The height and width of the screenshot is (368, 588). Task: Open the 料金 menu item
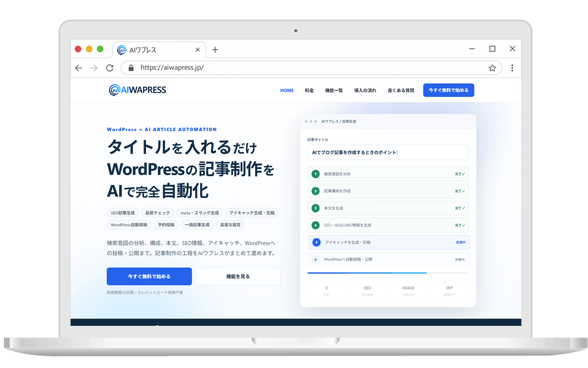point(309,90)
